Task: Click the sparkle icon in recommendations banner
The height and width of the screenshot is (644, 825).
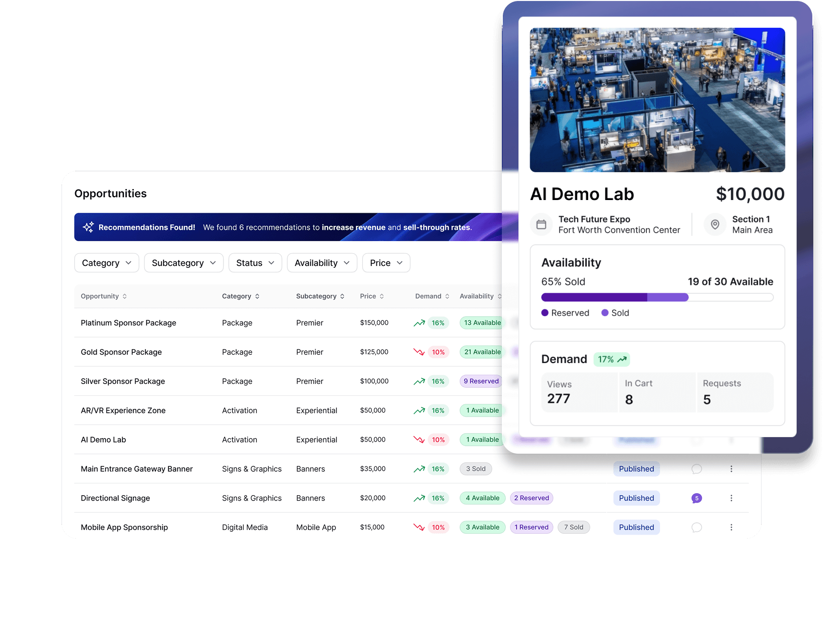Action: [88, 227]
